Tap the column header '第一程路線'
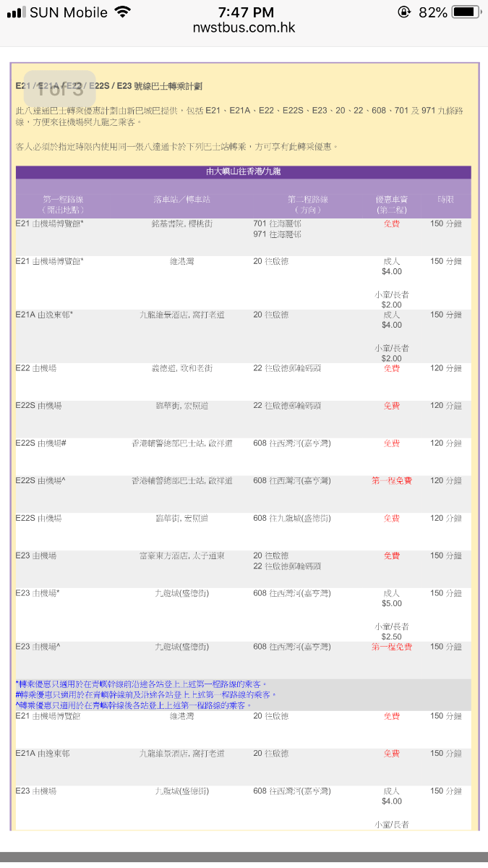This screenshot has height=868, width=488. pos(63,199)
